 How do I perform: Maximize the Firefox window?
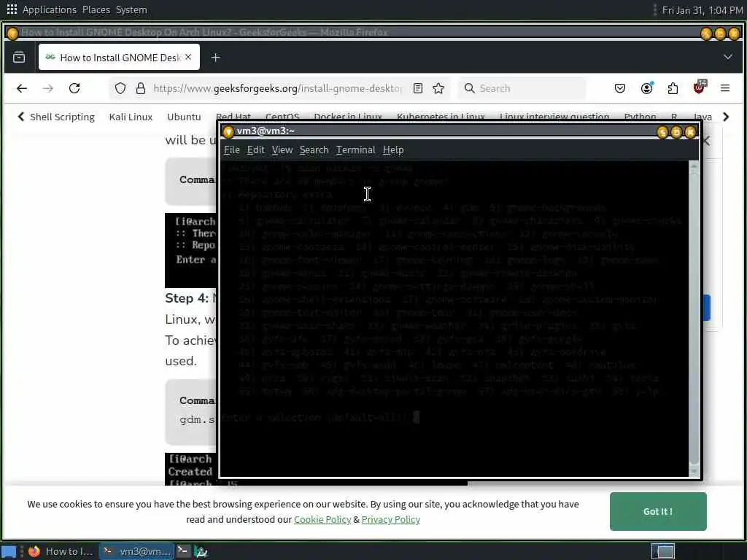[720, 34]
